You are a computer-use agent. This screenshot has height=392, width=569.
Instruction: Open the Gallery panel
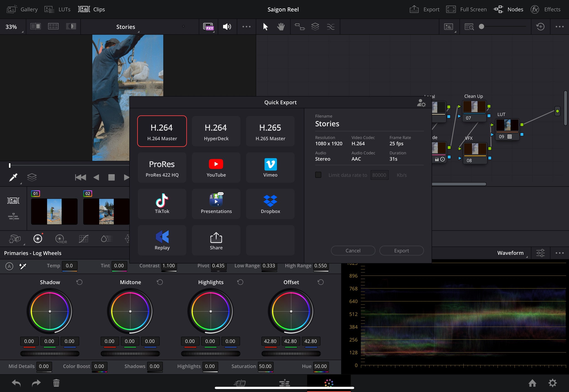point(22,9)
